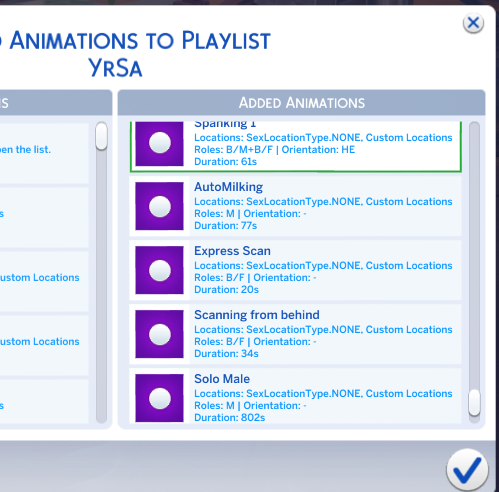
Task: Click the Duration: 61s text
Action: pos(225,162)
